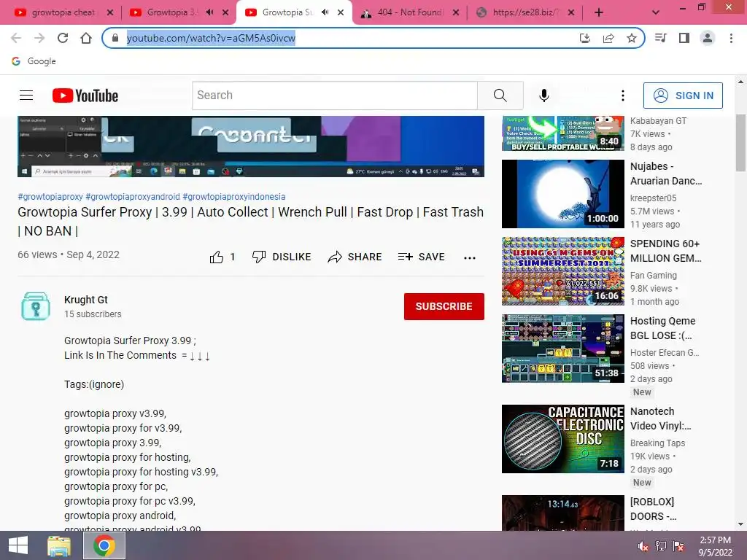
Task: Close the 'growtopia cheat' tab
Action: [110, 12]
